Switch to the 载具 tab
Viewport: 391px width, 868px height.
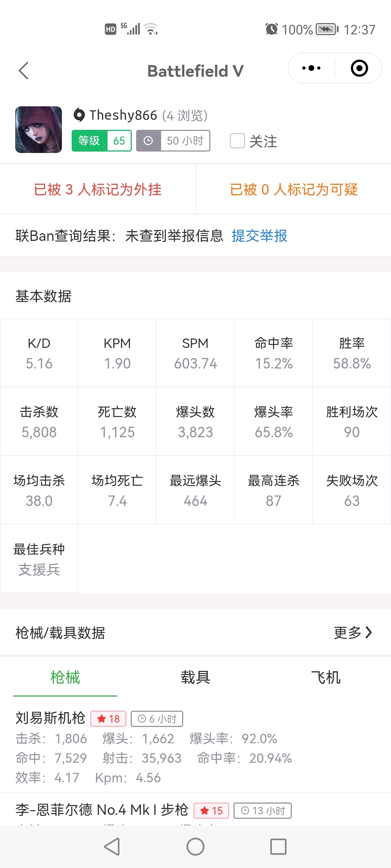(195, 677)
